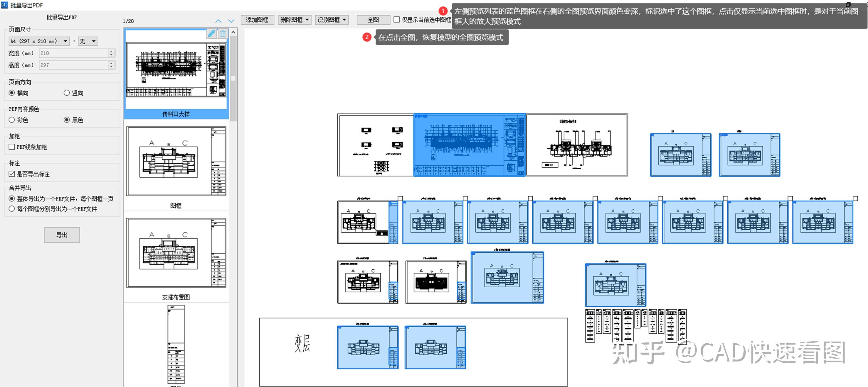Uncheck the 是否导出标注 checkbox
868x387 pixels.
pyautogui.click(x=12, y=174)
